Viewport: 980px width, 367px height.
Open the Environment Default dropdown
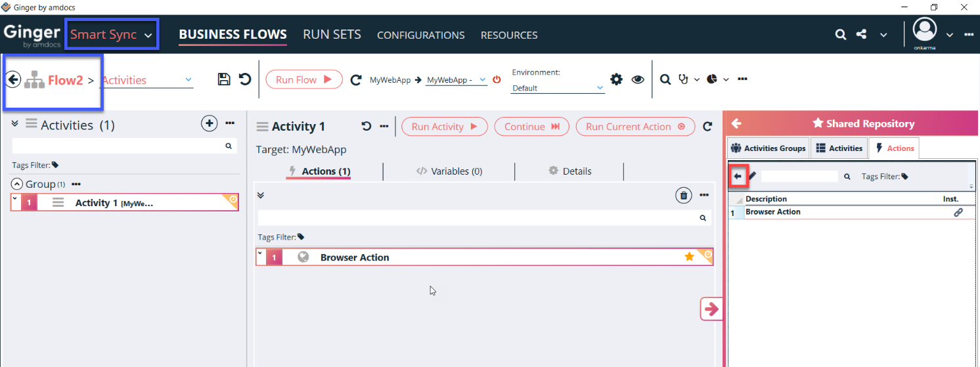pos(558,88)
